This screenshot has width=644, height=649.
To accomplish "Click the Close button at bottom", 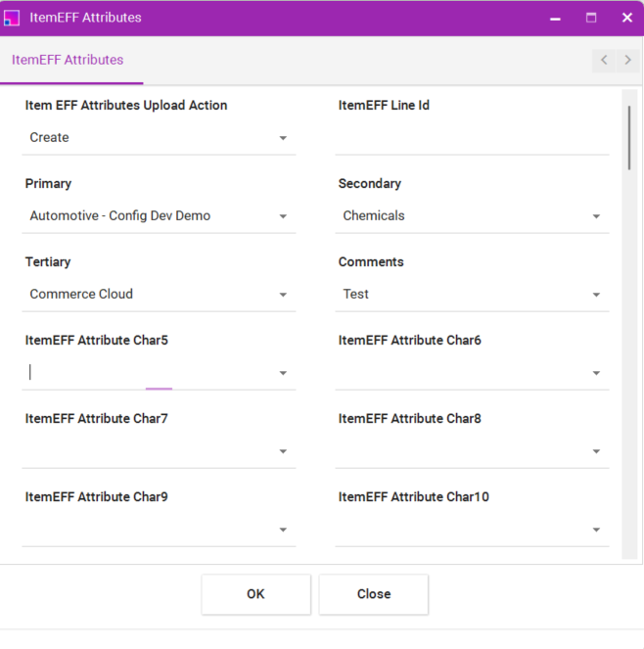I will (373, 594).
